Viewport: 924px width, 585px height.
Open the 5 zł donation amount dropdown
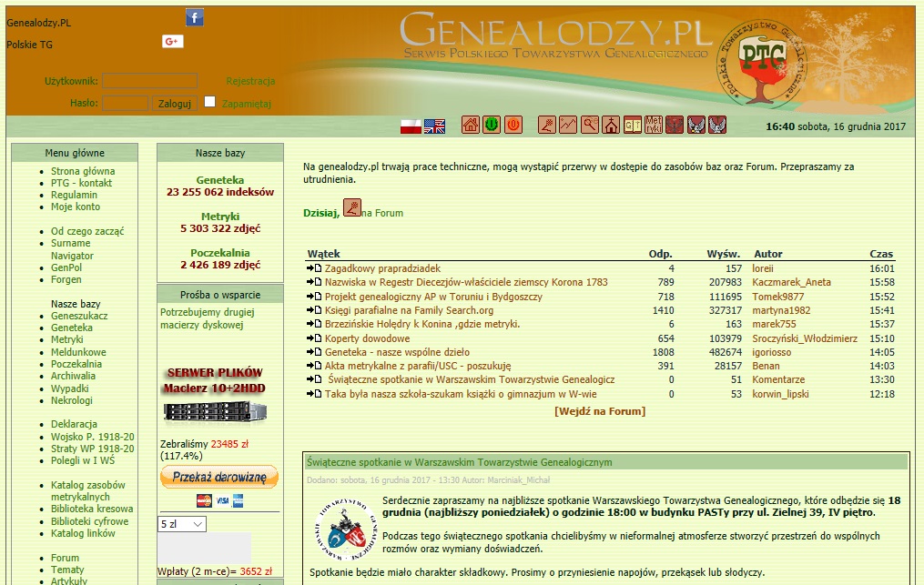coord(182,524)
